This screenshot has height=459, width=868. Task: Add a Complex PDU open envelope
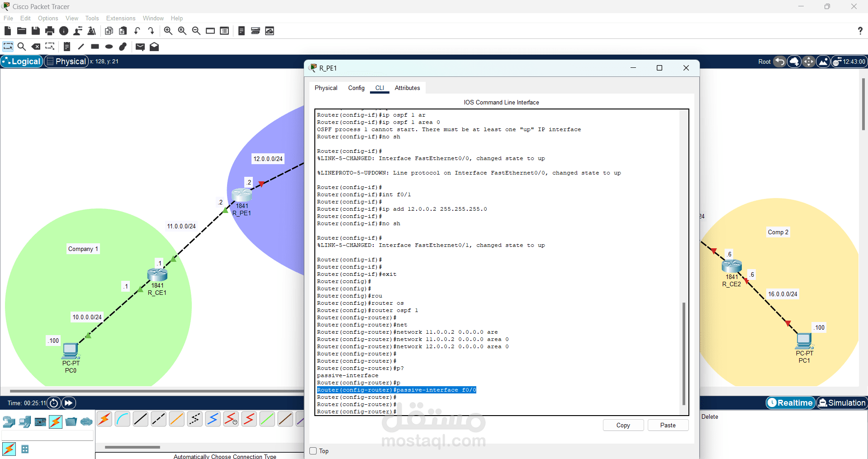(x=154, y=47)
